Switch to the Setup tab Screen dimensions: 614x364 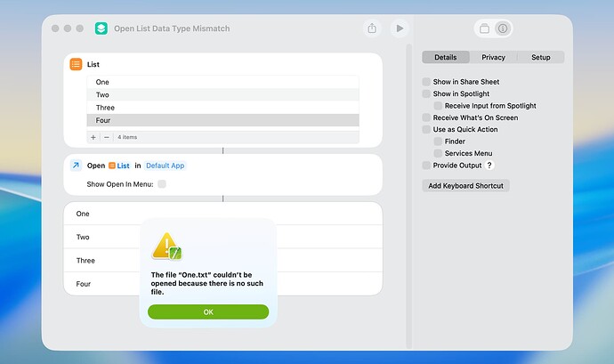point(541,57)
